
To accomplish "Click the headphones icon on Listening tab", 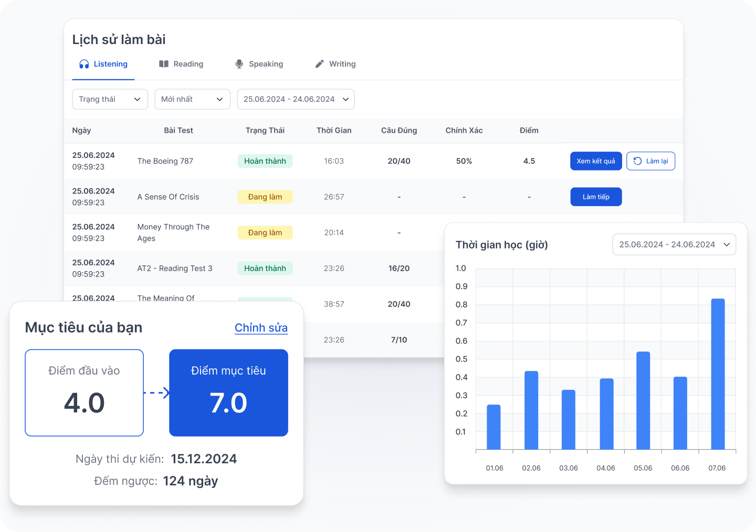I will (x=84, y=64).
